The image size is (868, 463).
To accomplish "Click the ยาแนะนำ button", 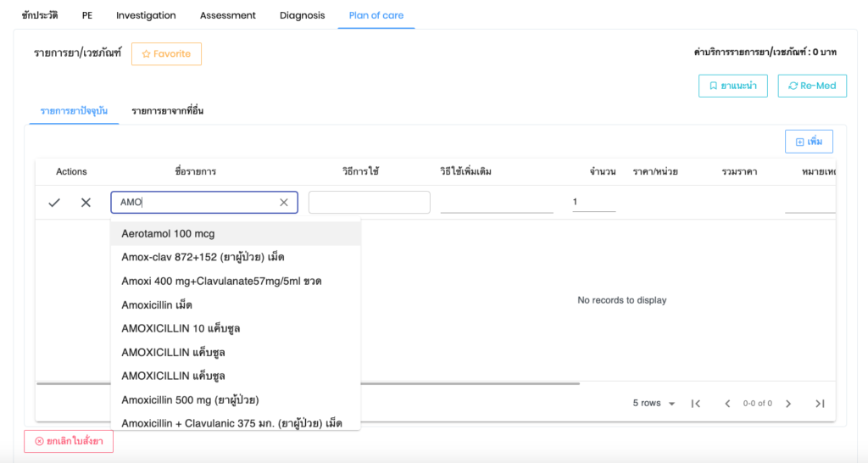I will (x=733, y=86).
